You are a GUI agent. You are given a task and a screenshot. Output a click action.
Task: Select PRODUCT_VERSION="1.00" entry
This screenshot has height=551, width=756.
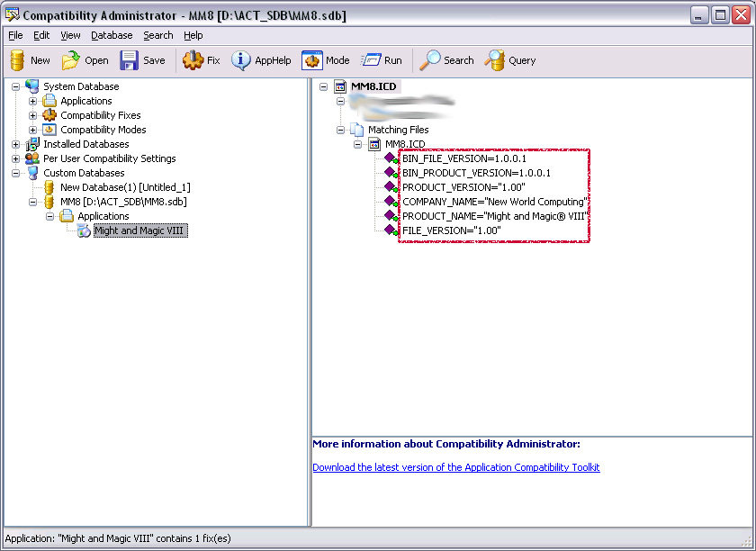(463, 187)
